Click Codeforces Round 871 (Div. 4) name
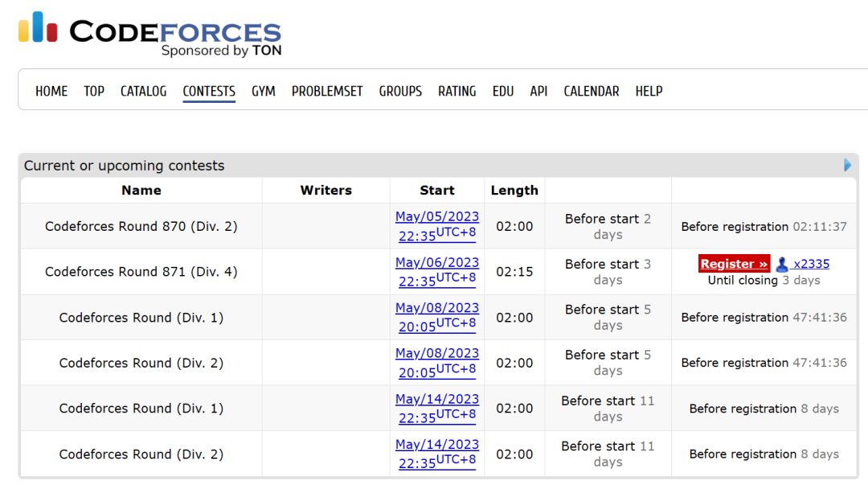This screenshot has width=868, height=489. [141, 271]
